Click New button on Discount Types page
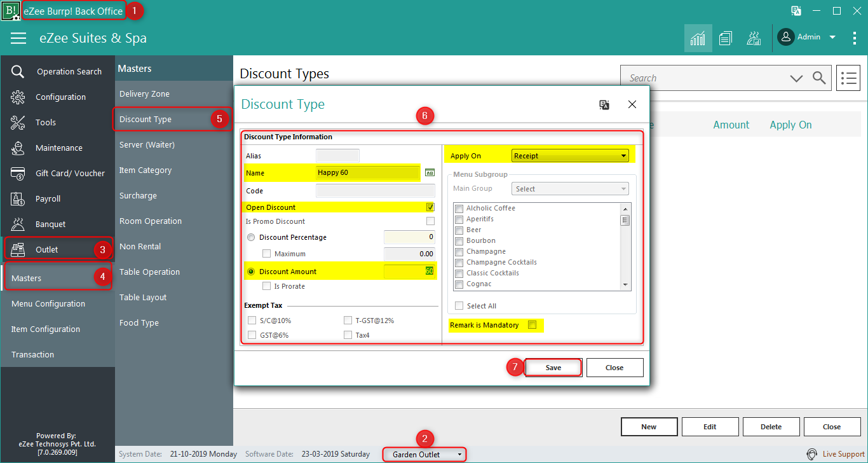Screen dimensions: 868x463 click(x=649, y=427)
